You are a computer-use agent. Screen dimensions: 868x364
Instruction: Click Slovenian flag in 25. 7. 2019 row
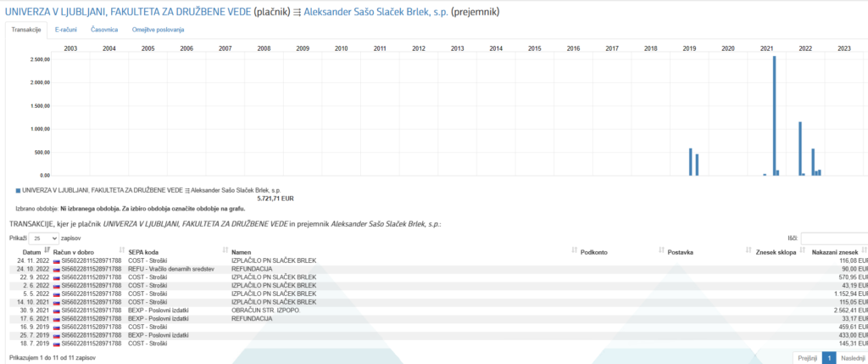coord(57,336)
